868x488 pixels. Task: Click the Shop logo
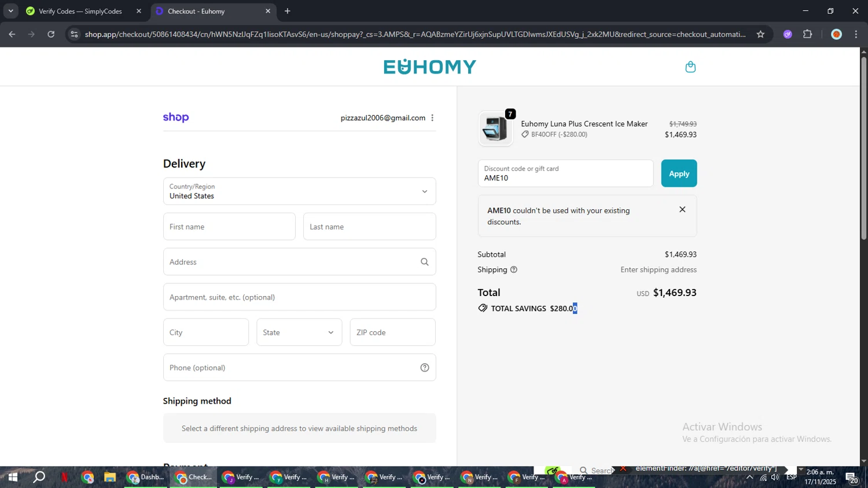[176, 117]
